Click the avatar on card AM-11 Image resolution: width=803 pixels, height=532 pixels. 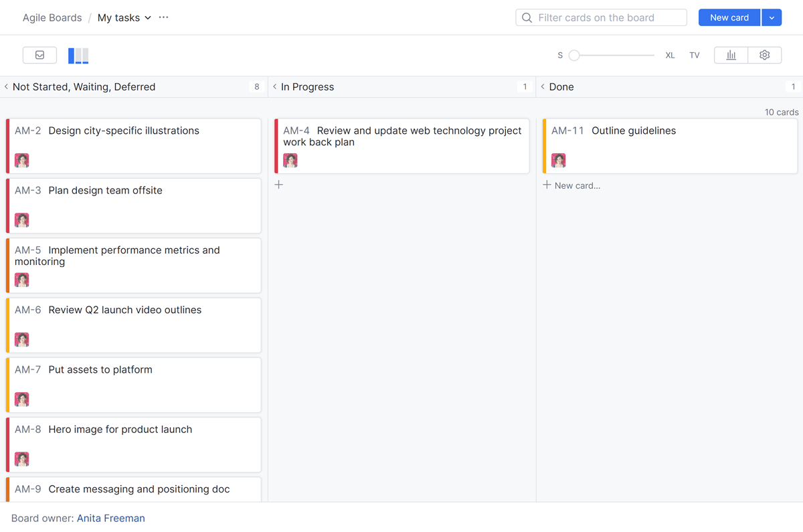559,161
